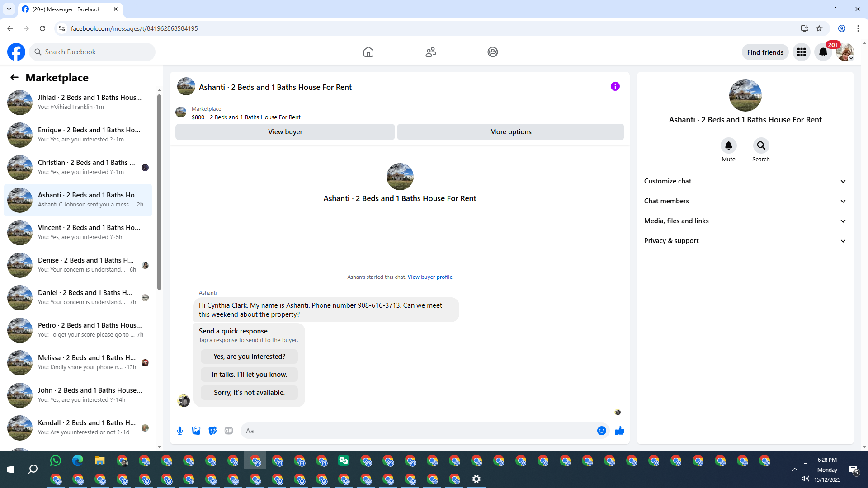Open the emoji picker in the message box
Screen dimensions: 868x488
602,431
